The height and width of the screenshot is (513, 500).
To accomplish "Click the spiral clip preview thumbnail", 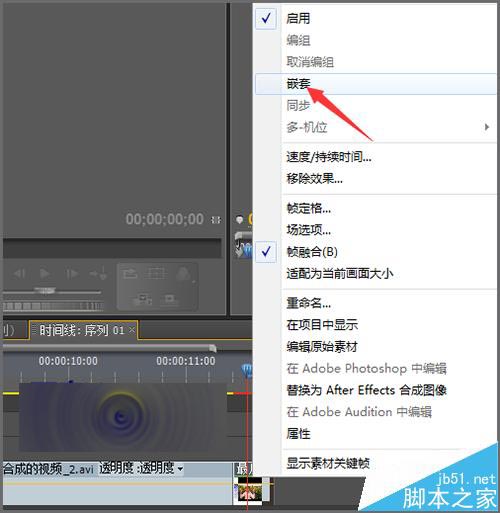I will coord(123,417).
